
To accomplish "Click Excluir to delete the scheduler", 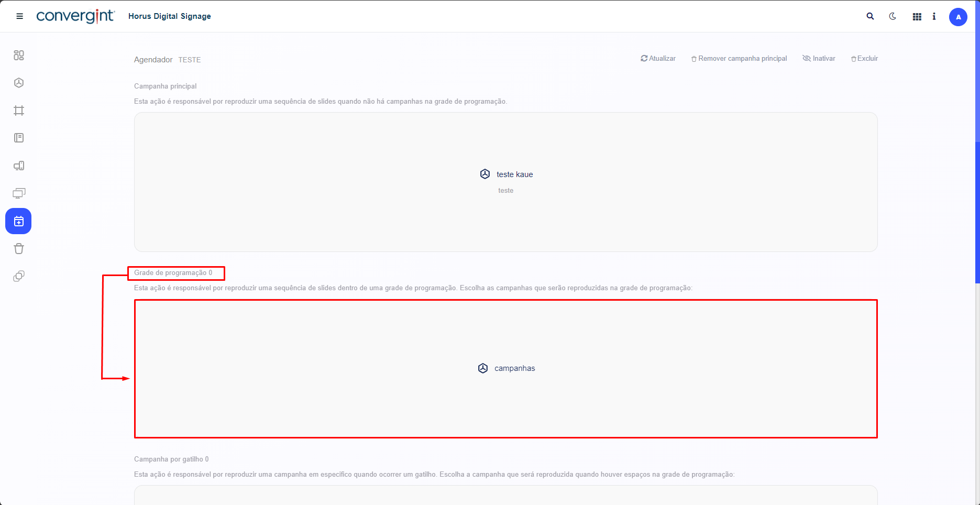I will 864,59.
